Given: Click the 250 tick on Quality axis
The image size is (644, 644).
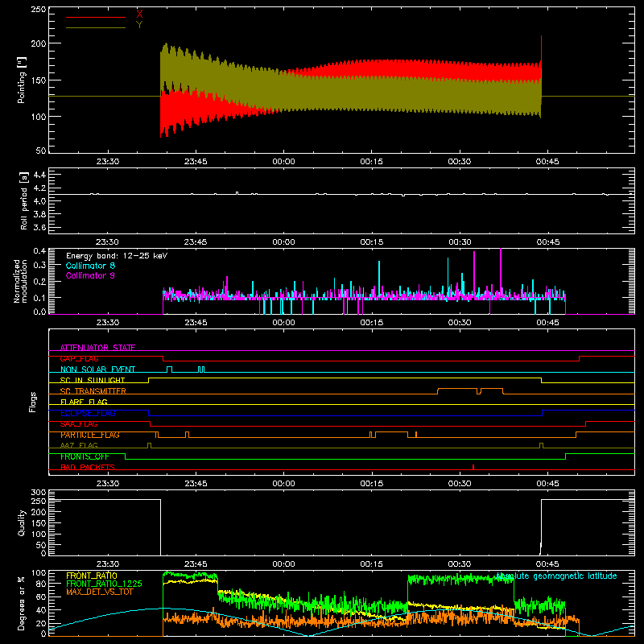Looking at the screenshot, I should coord(39,501).
